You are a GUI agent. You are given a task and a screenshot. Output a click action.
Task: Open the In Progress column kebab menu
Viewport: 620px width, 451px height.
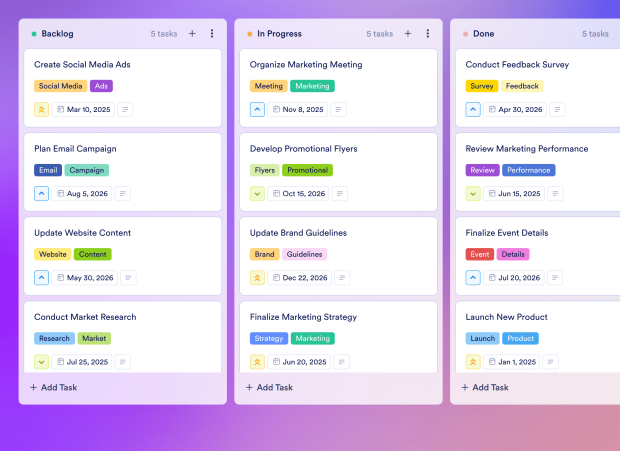[427, 34]
